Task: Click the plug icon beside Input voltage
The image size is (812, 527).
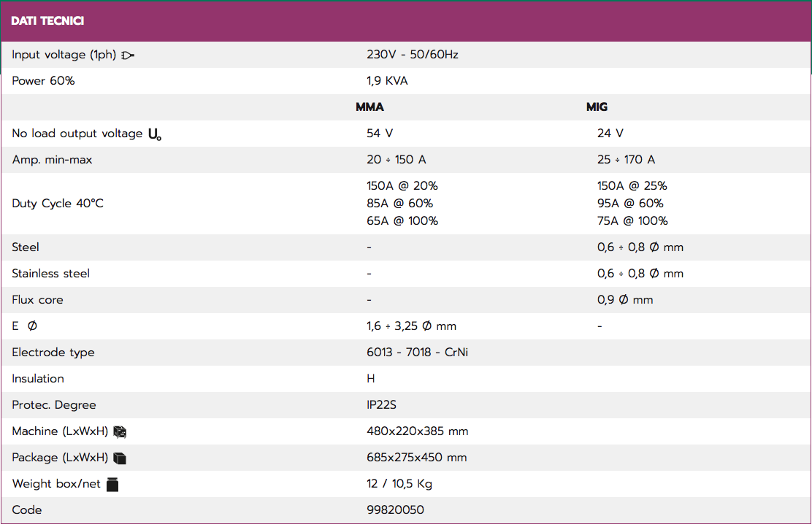Action: tap(128, 55)
